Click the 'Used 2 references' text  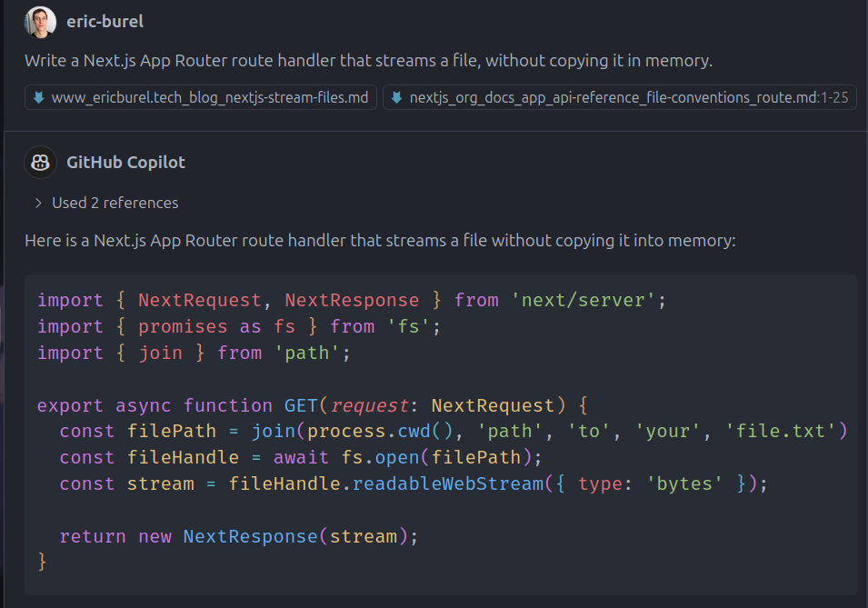coord(115,204)
